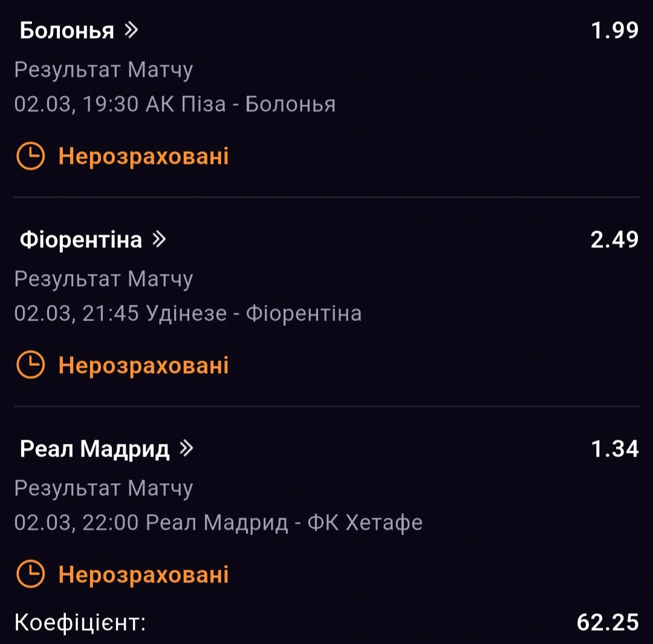
Task: Open the Реал Мадрид selection title
Action: click(95, 449)
